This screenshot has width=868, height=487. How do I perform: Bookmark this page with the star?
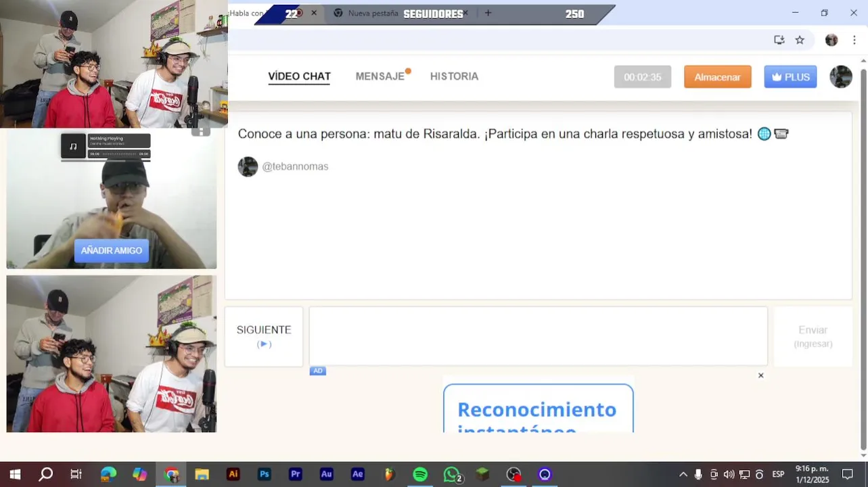(800, 40)
